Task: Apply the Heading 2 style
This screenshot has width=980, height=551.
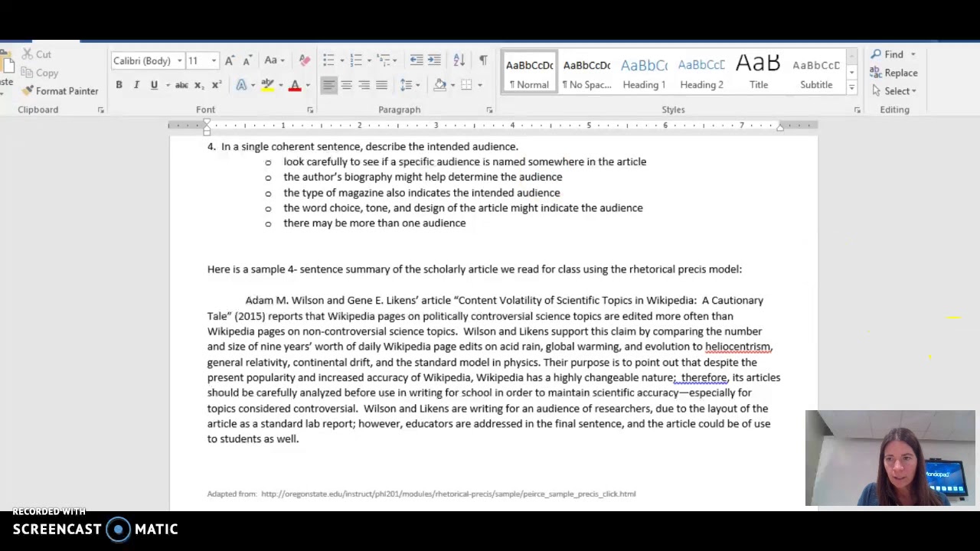Action: point(701,73)
